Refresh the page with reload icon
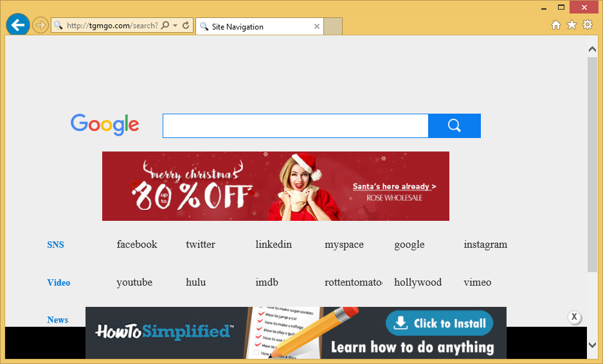Image resolution: width=603 pixels, height=364 pixels. tap(186, 25)
